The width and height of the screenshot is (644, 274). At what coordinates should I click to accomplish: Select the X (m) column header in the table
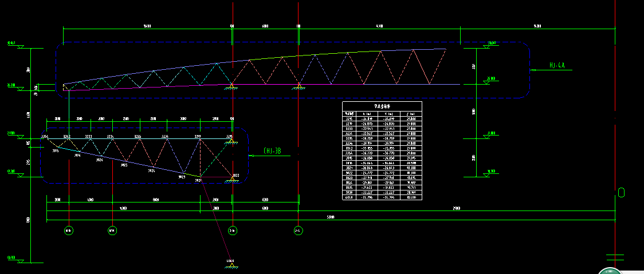pyautogui.click(x=367, y=114)
